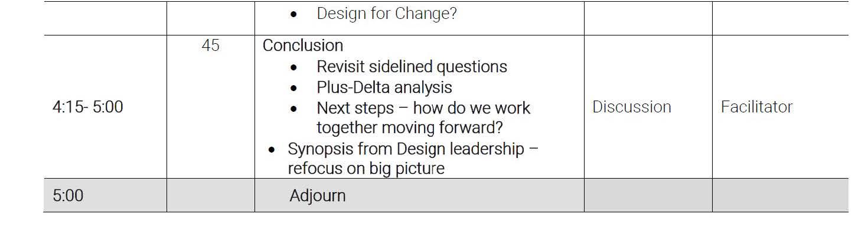This screenshot has height=236, width=868.
Task: Place cursor on the 'Conclusion' heading
Action: click(303, 46)
